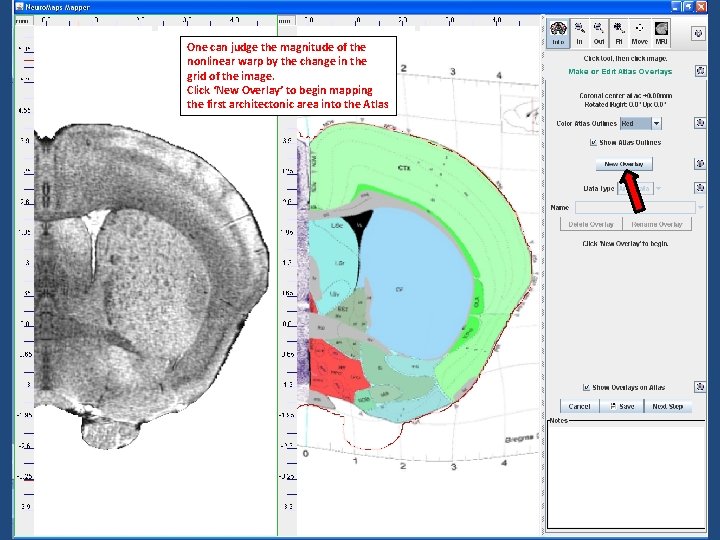Uncheck Show Overlays on Atlas
720x540 pixels.
(x=586, y=387)
